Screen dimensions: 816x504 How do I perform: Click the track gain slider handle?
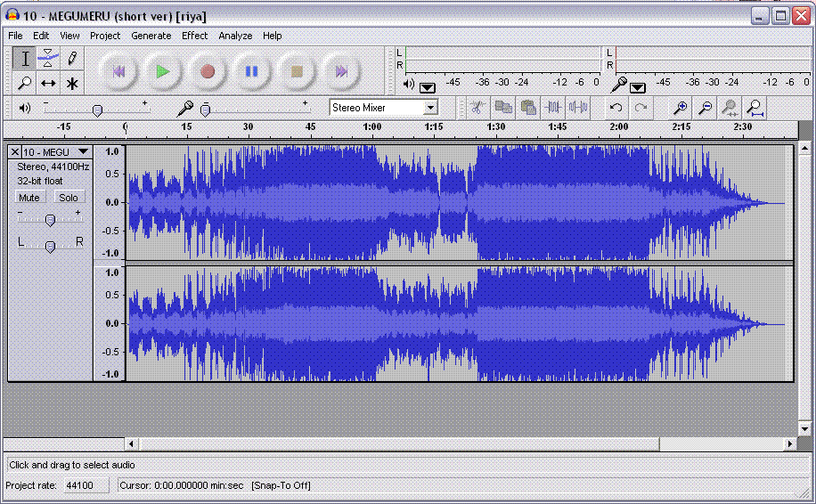50,220
